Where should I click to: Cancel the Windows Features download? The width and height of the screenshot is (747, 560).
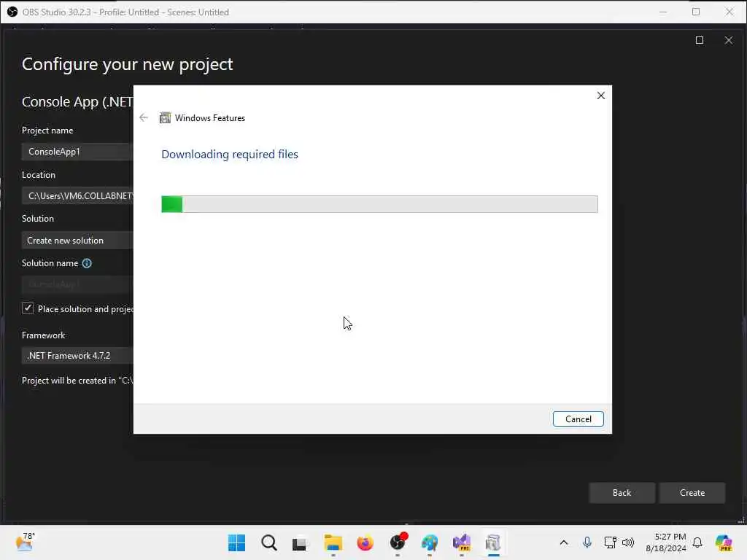coord(578,419)
